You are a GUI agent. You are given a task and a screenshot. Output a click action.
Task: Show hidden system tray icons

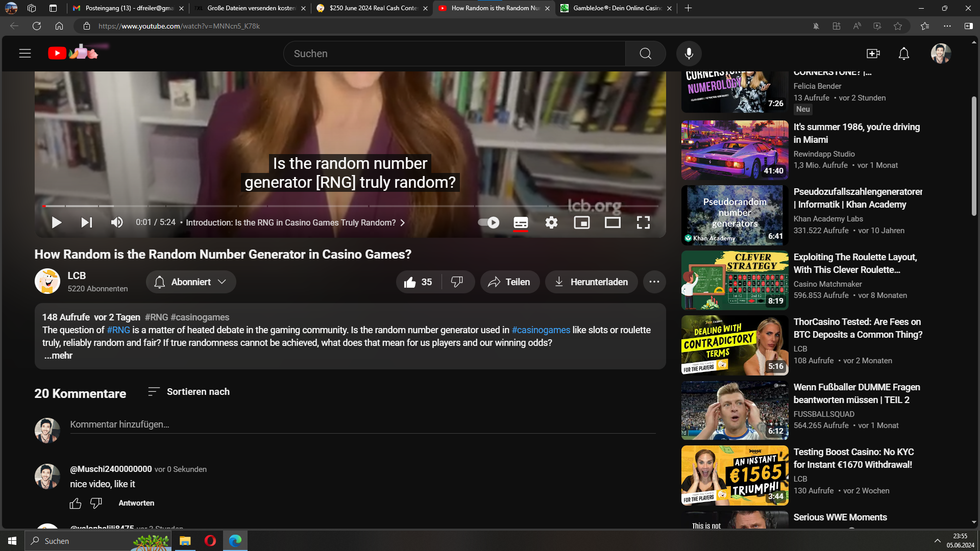click(x=937, y=541)
